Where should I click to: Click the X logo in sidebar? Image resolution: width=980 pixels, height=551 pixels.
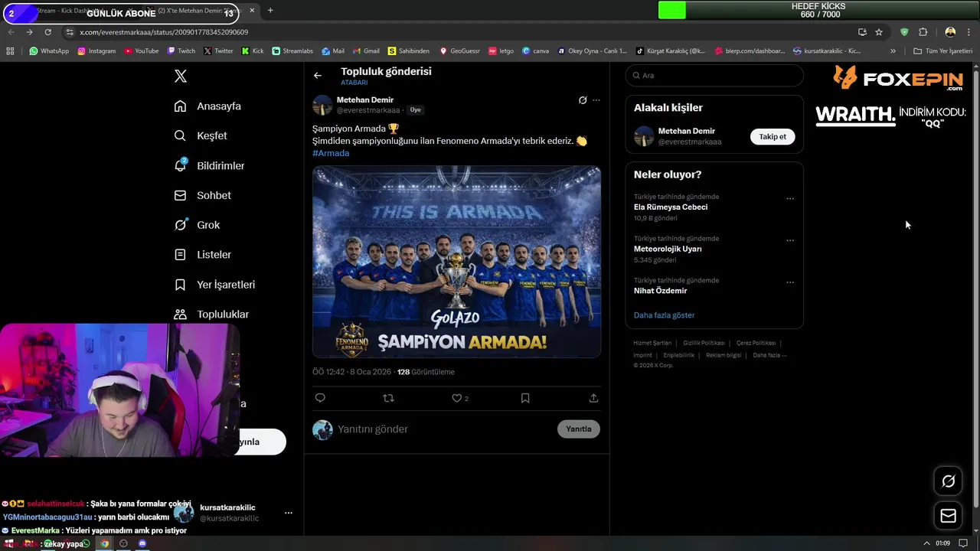(x=181, y=76)
